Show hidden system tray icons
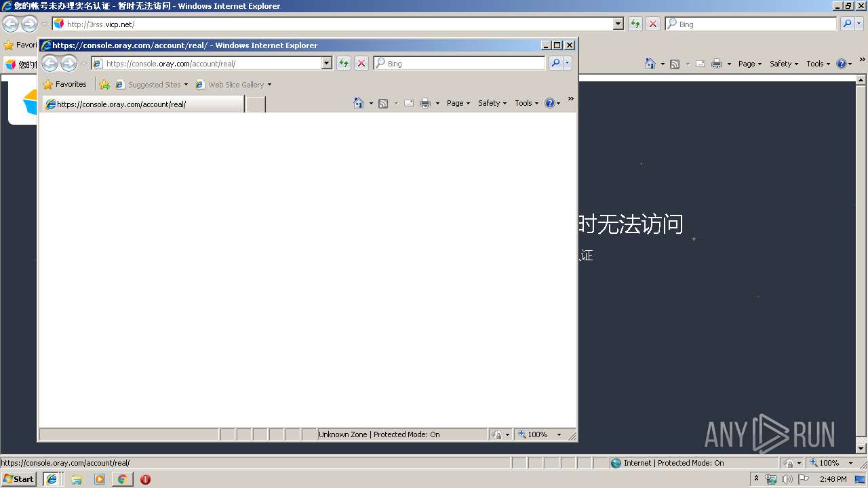 point(756,479)
